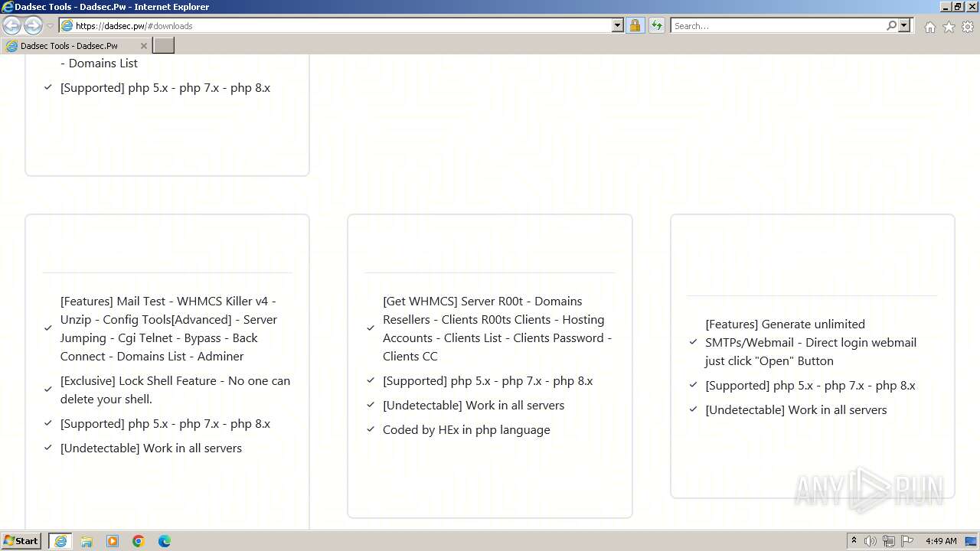The width and height of the screenshot is (980, 551).
Task: Click the '[Features] Mail Test - WHMCS Killer' text
Action: tap(168, 328)
